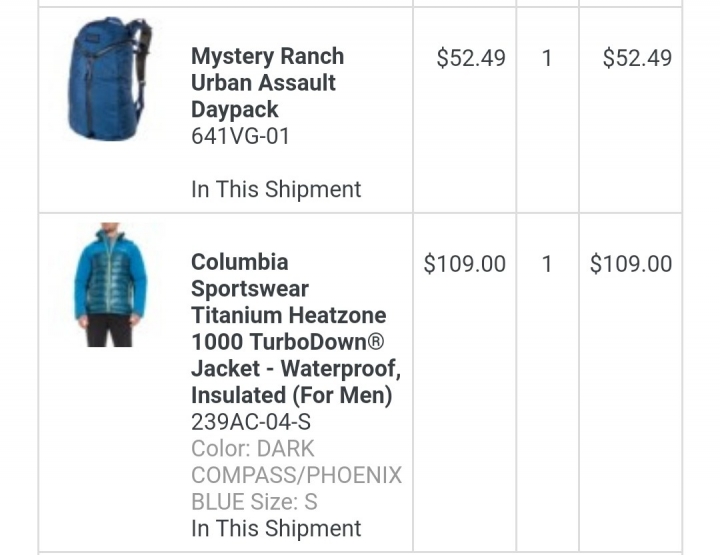Screen dimensions: 720x555
Task: Open the Columbia Sportswear Titanium Heatzone jacket title
Action: [295, 328]
